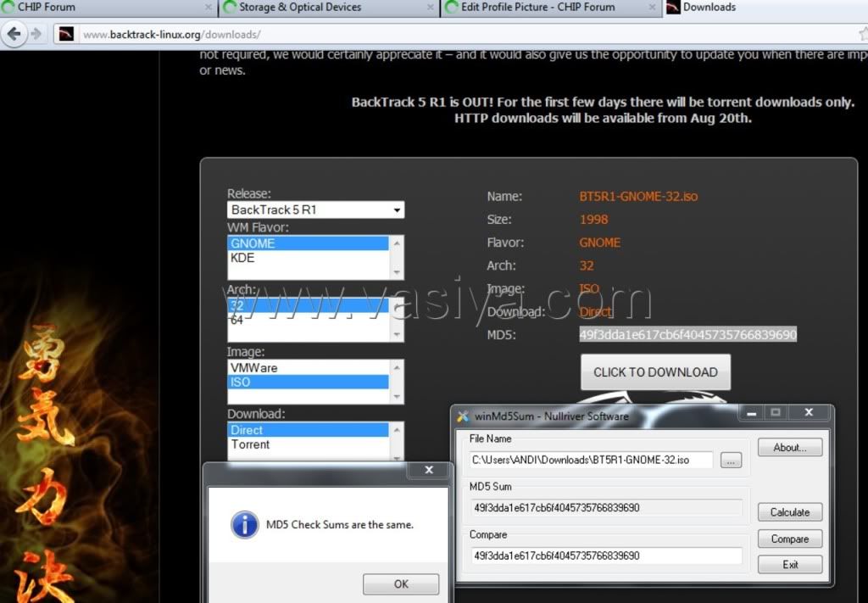Click the browser Forward arrow button
Image resolution: width=868 pixels, height=603 pixels.
[36, 34]
